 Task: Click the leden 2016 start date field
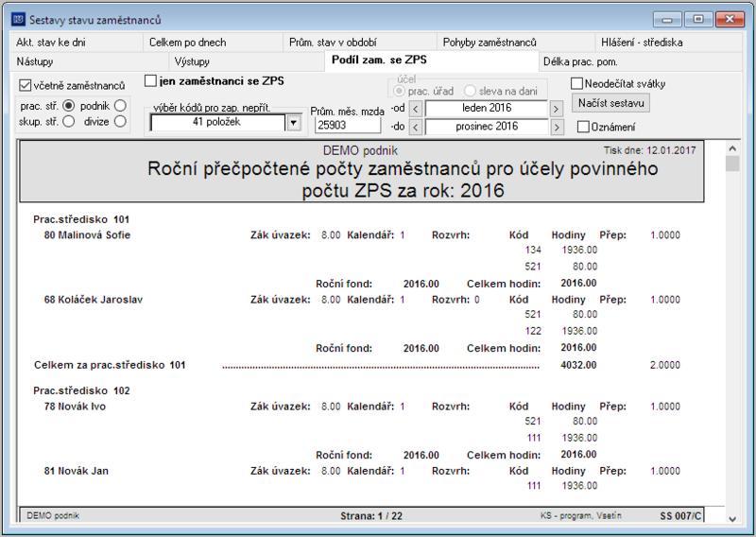click(x=486, y=108)
